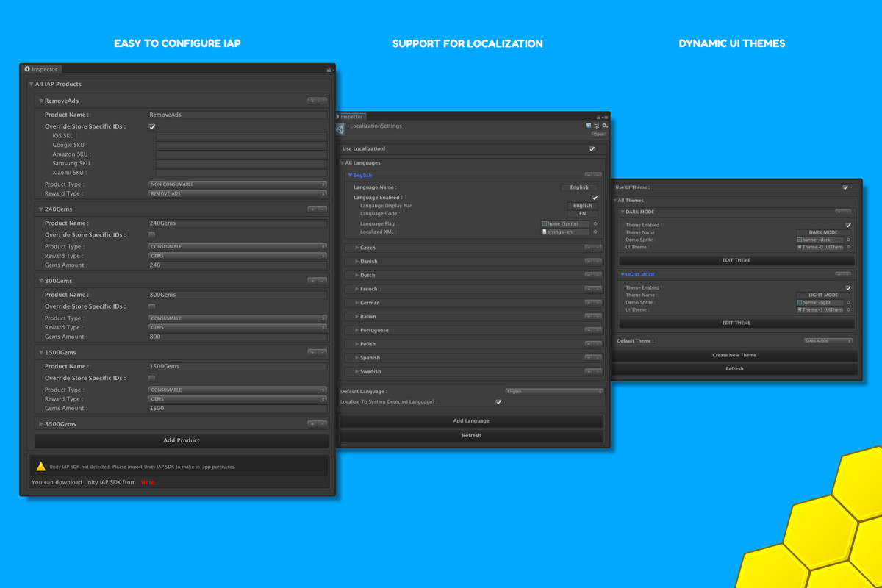Click the minus button on 3500Gems row

click(322, 424)
